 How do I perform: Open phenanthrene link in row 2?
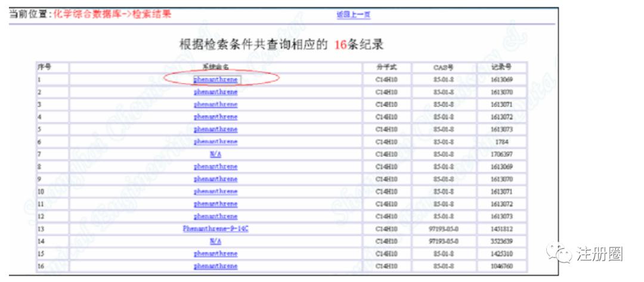(x=216, y=92)
